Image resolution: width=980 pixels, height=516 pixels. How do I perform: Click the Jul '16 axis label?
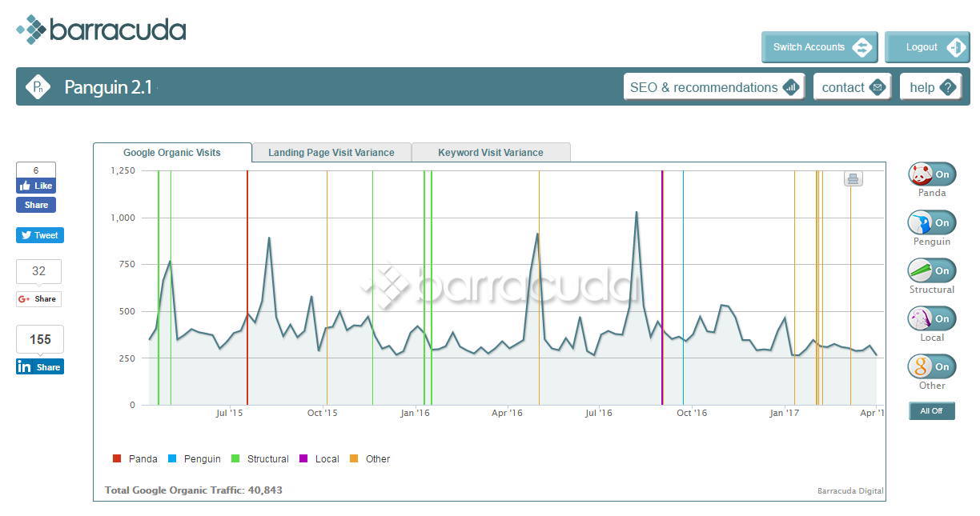tap(599, 413)
